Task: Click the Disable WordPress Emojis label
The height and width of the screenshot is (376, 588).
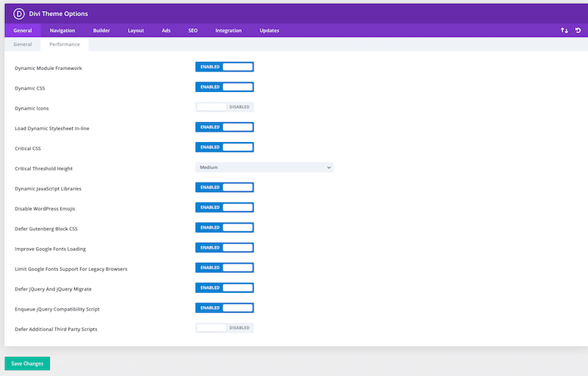Action: [45, 209]
